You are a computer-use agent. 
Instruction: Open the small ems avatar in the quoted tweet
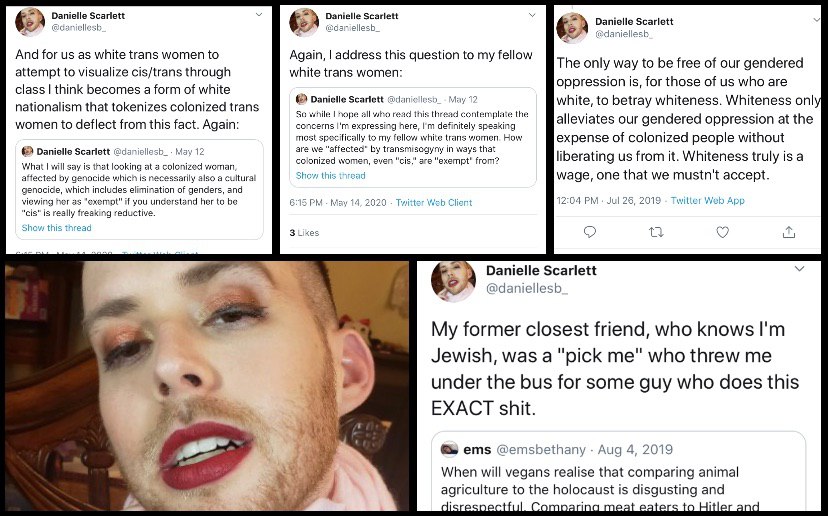[x=449, y=449]
